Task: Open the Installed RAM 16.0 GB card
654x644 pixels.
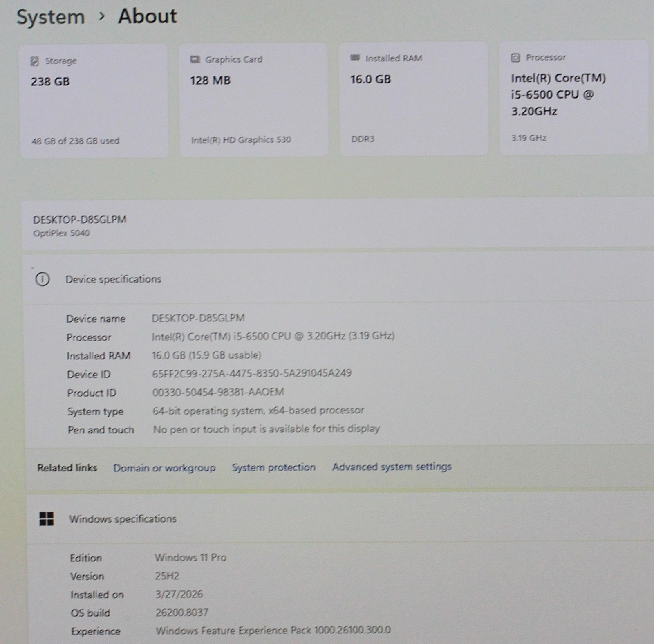Action: pyautogui.click(x=413, y=98)
